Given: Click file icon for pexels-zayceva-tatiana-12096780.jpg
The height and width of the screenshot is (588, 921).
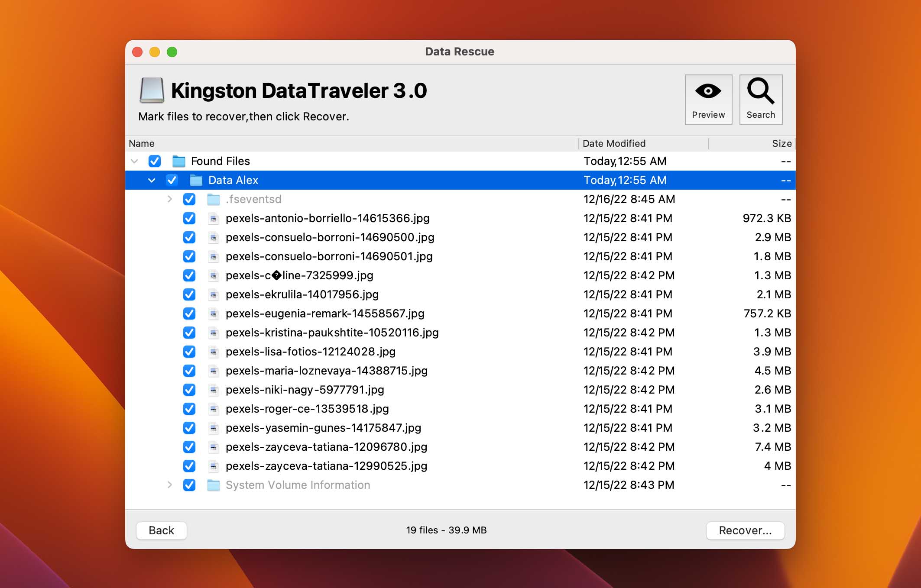Looking at the screenshot, I should click(213, 447).
